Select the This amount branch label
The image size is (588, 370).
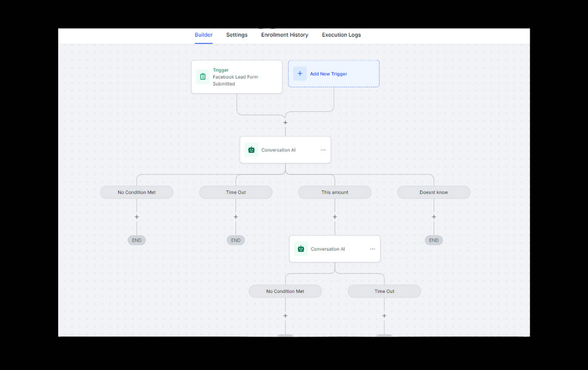click(335, 192)
